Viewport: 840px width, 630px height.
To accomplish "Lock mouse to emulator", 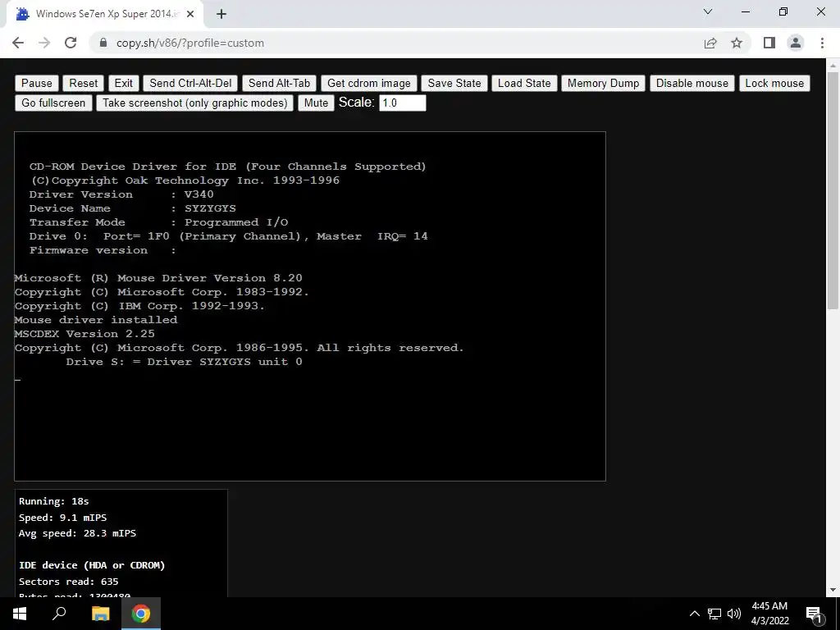I will pos(774,83).
